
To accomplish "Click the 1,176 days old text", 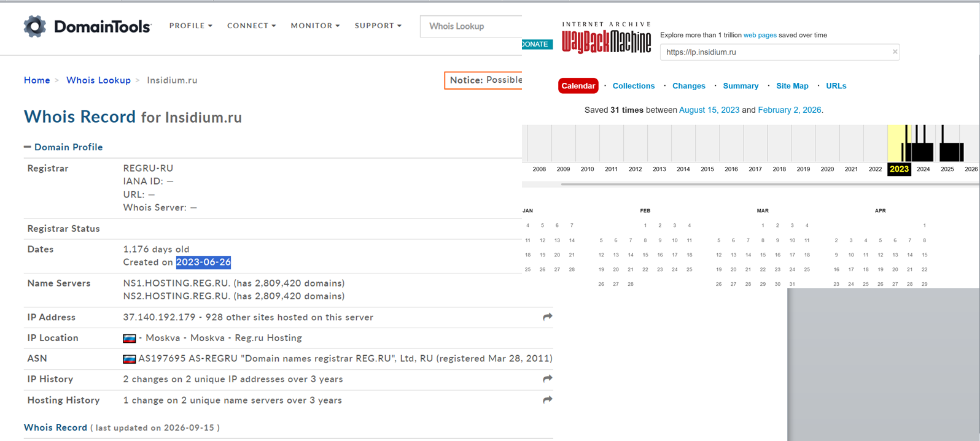I will pos(156,250).
